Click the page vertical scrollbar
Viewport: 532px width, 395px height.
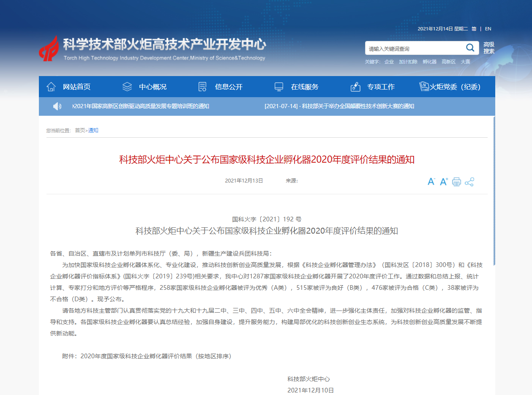494,190
